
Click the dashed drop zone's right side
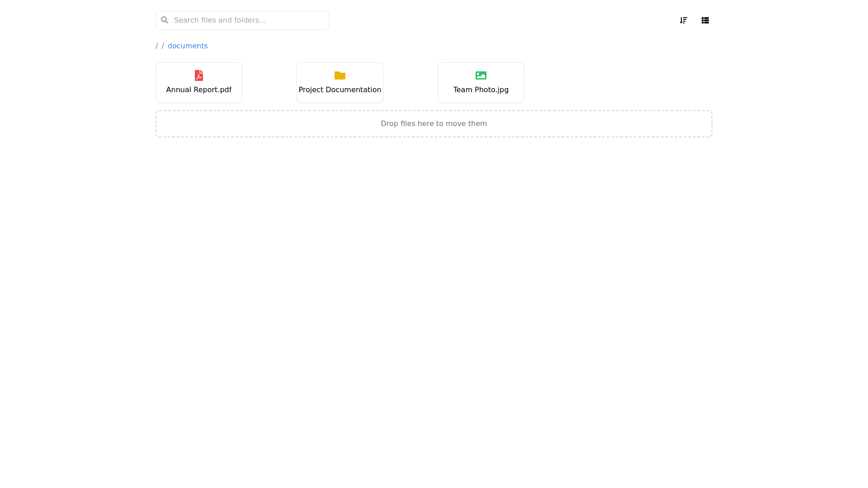click(x=687, y=124)
